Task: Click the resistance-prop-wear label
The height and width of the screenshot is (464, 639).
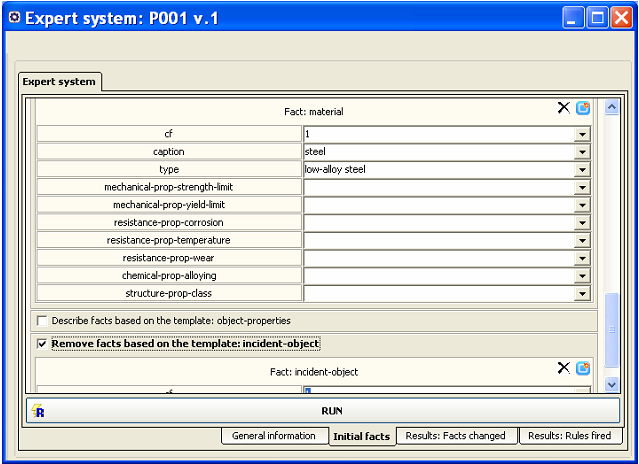Action: [x=169, y=258]
